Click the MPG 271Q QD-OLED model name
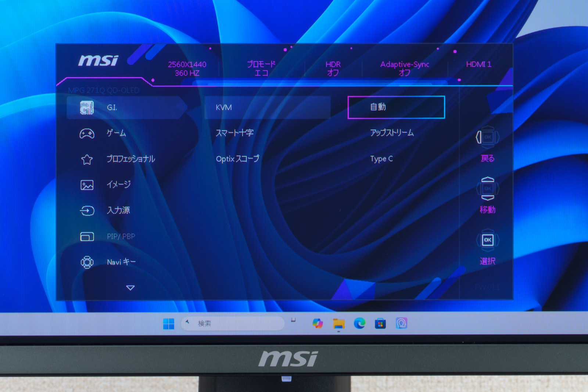This screenshot has height=392, width=588. 104,90
